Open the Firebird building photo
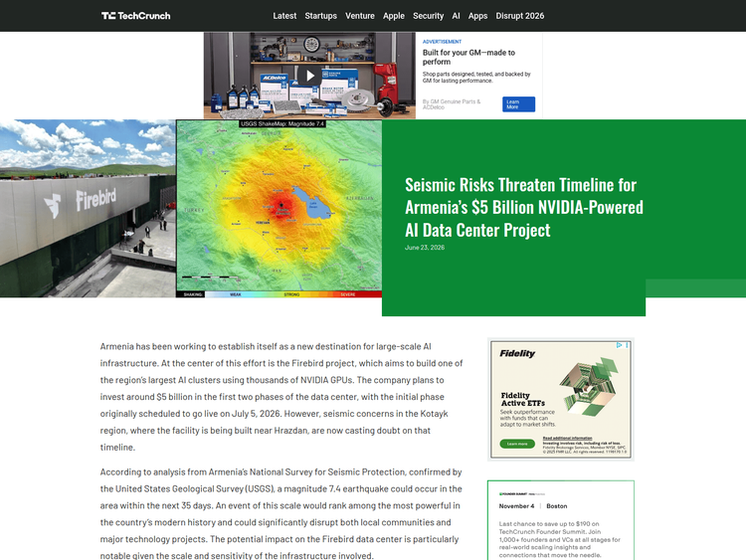Image resolution: width=746 pixels, height=560 pixels. coord(88,209)
